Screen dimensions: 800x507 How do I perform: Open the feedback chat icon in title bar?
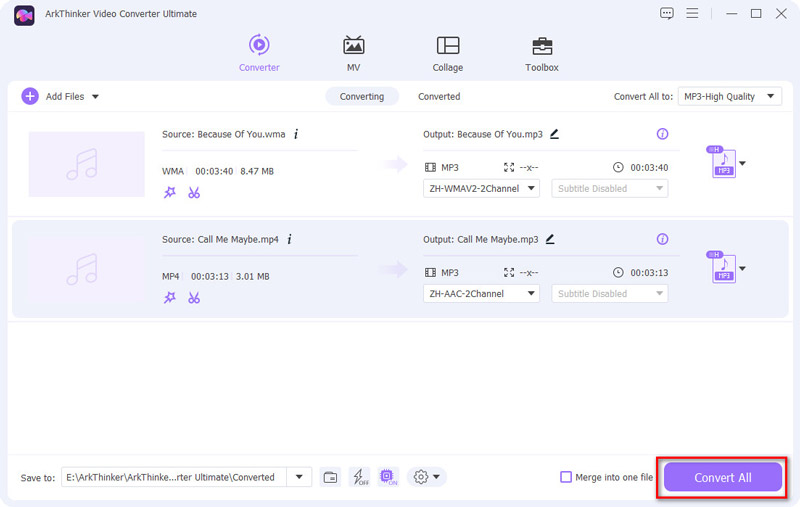[667, 13]
